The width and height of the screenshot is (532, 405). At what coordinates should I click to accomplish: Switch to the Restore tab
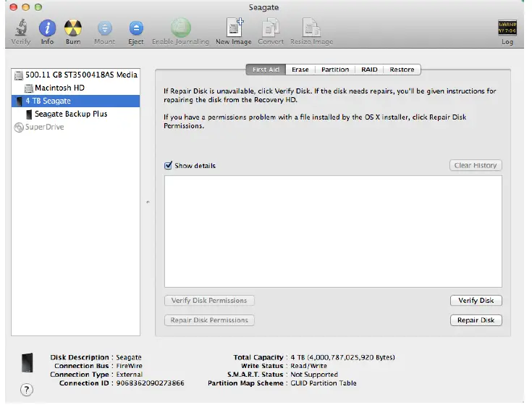coord(402,70)
